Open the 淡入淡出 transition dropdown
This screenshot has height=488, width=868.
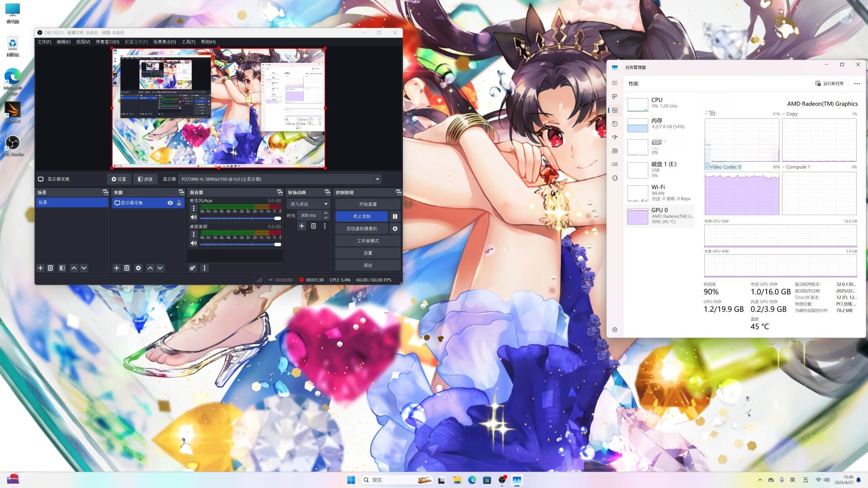click(x=308, y=204)
